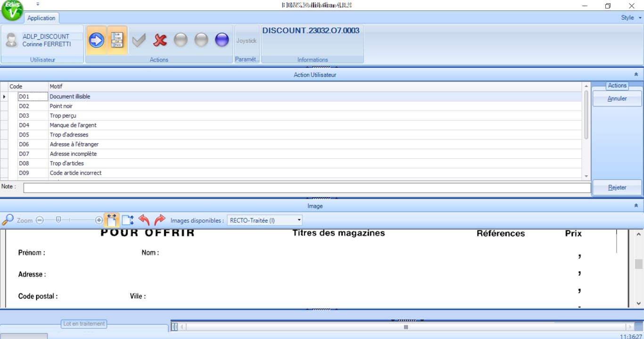Click the bottom scrollbar right arrow
Image resolution: width=644 pixels, height=339 pixels.
[x=629, y=327]
